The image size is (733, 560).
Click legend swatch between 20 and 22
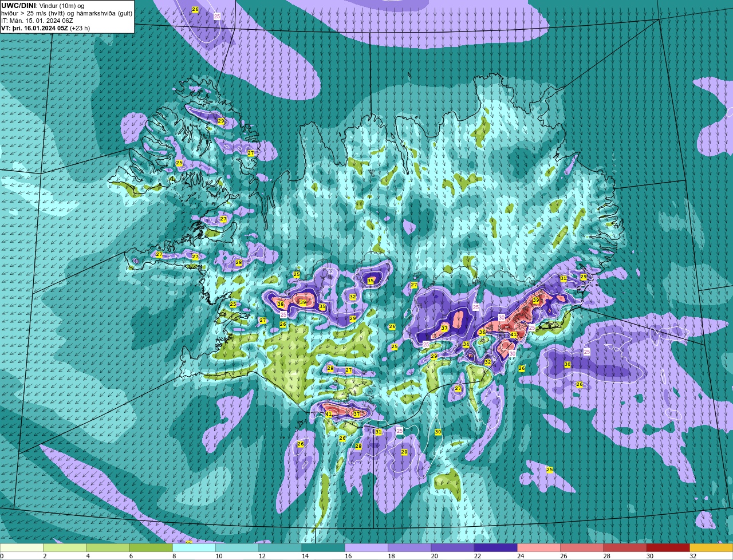tap(452, 548)
